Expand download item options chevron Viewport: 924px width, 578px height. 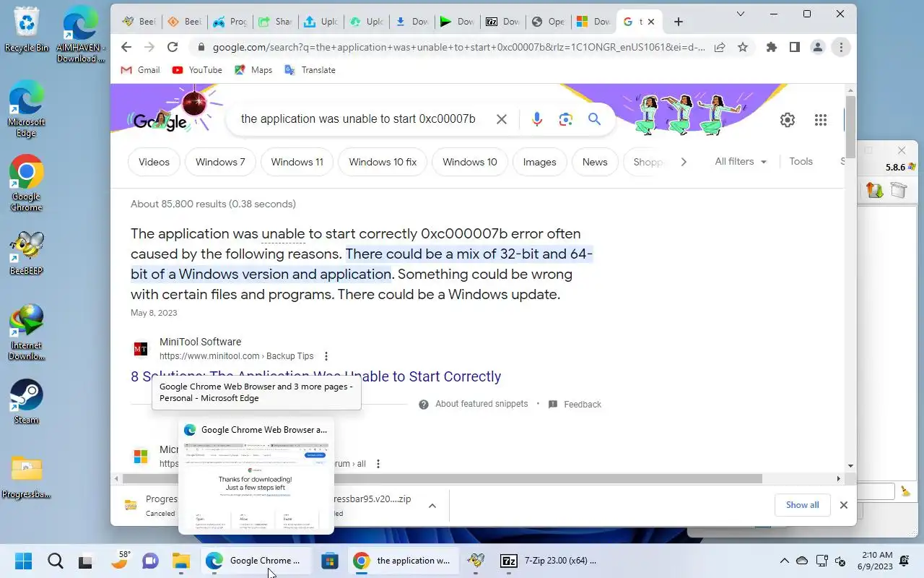coord(432,506)
